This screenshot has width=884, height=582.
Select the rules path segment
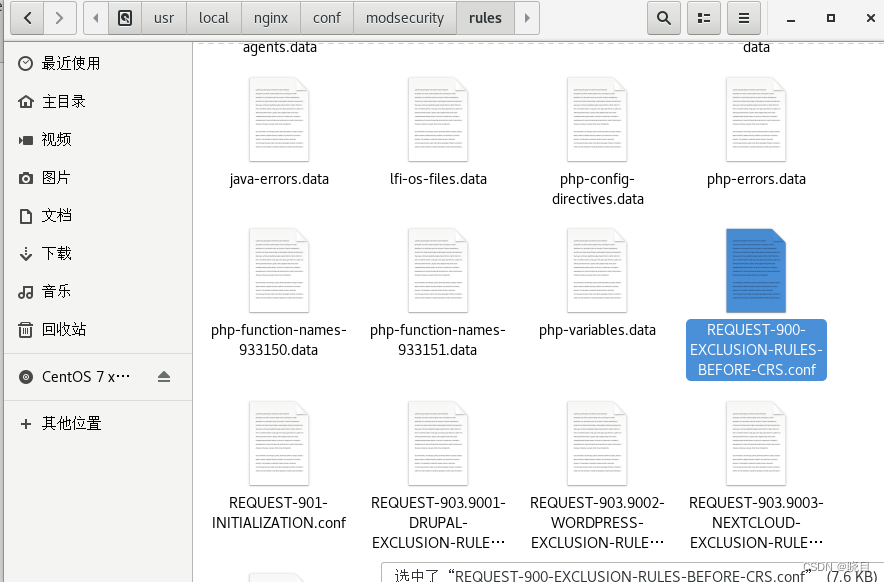pos(485,18)
